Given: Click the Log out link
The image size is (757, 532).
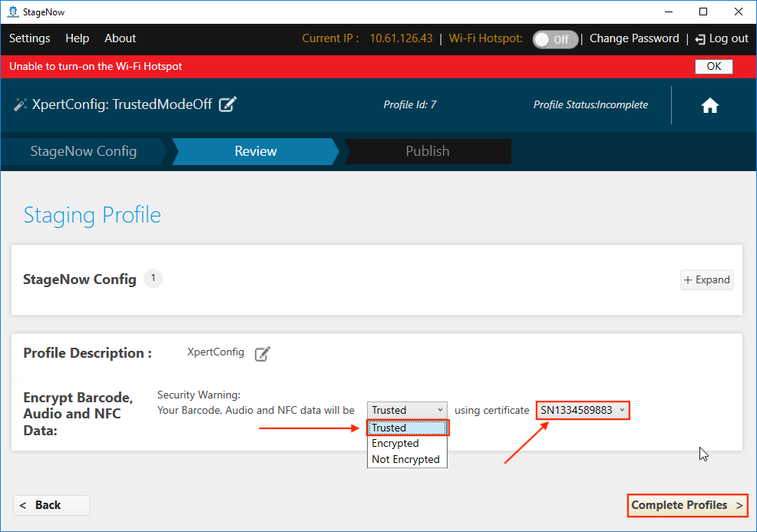Looking at the screenshot, I should click(x=722, y=38).
